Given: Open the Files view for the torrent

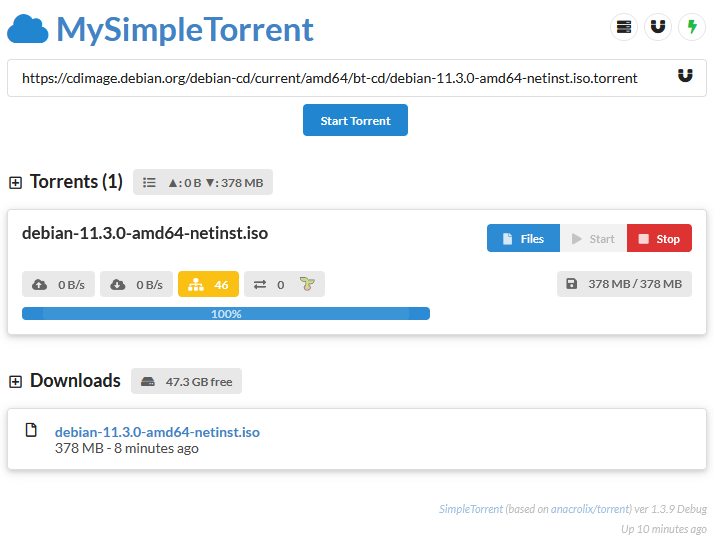Looking at the screenshot, I should coord(523,239).
